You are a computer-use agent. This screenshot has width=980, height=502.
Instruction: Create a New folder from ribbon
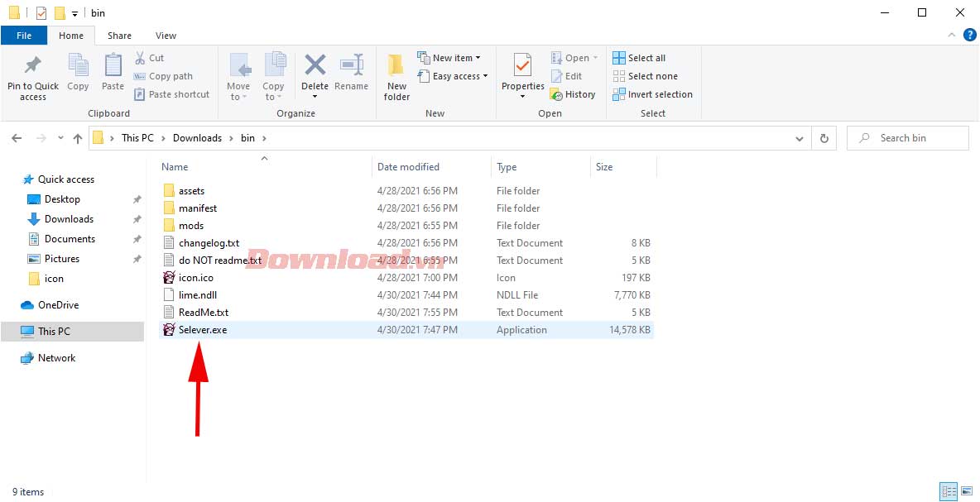[x=396, y=78]
